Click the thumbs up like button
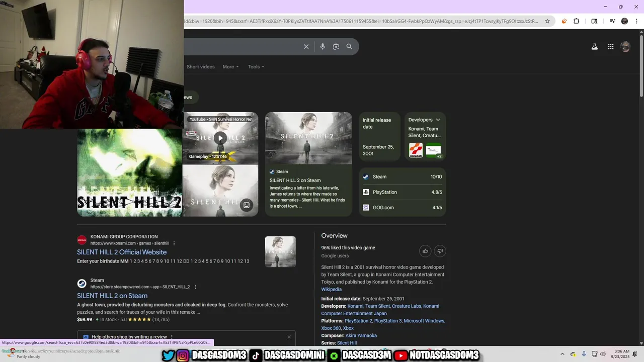This screenshot has width=644, height=362. [x=425, y=251]
